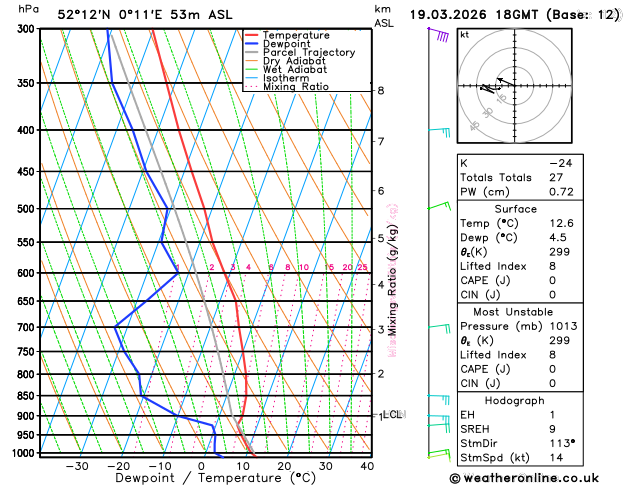Click the 'hPa' unit label
Screen dimensions: 629x486
click(28, 9)
